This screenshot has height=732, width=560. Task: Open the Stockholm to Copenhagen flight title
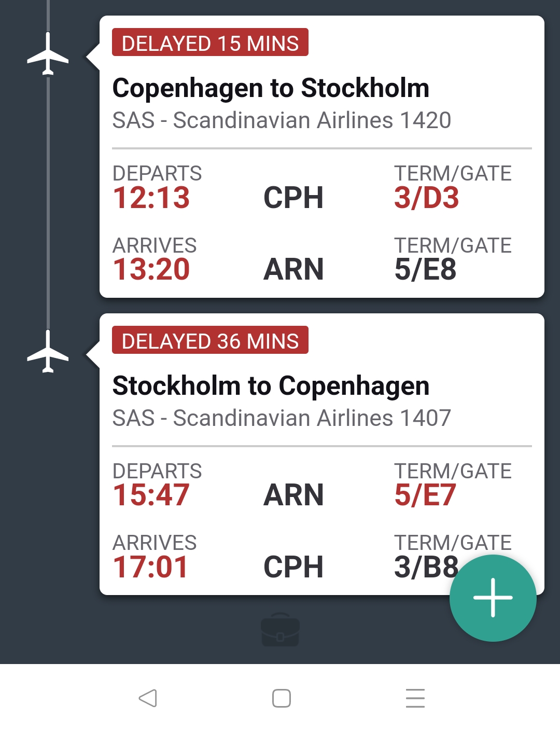click(x=271, y=386)
